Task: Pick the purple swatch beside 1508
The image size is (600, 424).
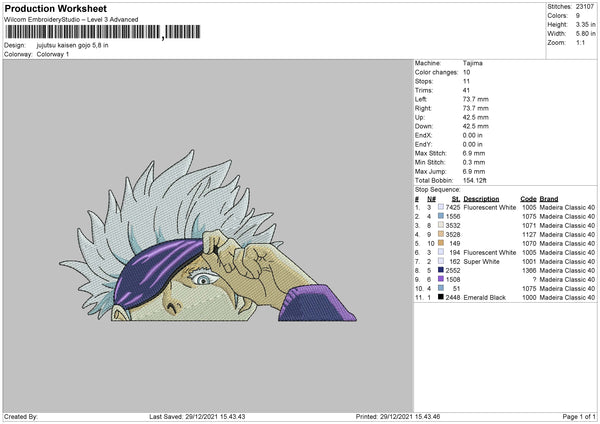Action: (441, 279)
